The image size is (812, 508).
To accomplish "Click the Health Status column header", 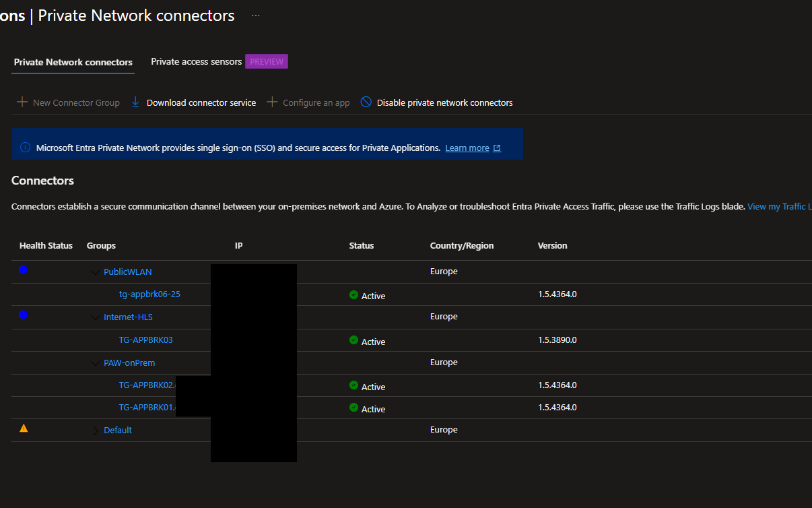I will coord(46,245).
